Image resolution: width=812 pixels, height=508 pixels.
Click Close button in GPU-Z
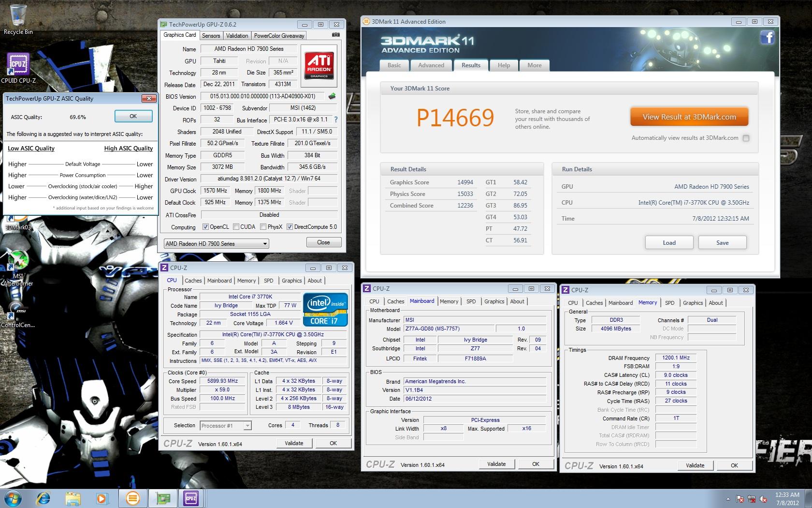323,242
